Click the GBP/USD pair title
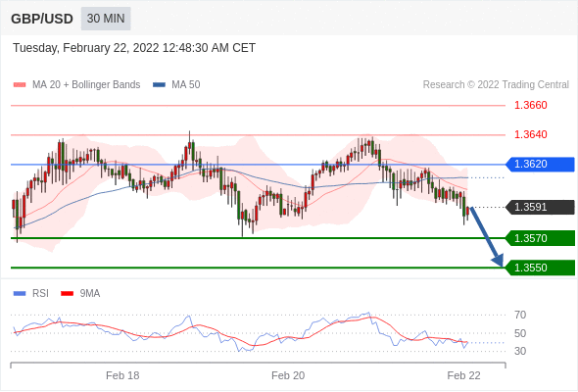This screenshot has height=392, width=578. [x=42, y=19]
